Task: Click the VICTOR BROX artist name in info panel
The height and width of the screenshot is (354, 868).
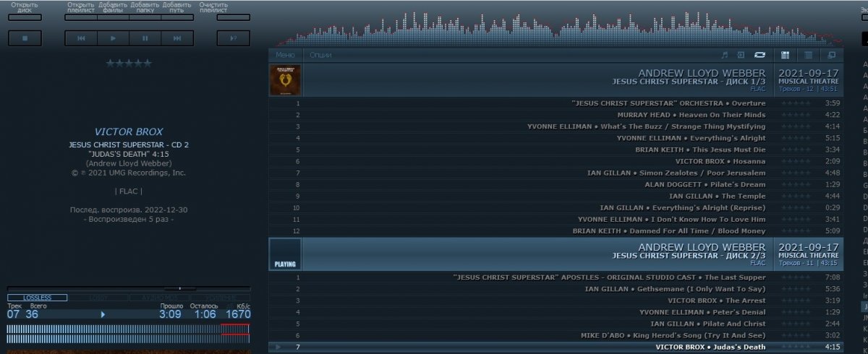Action: coord(129,132)
